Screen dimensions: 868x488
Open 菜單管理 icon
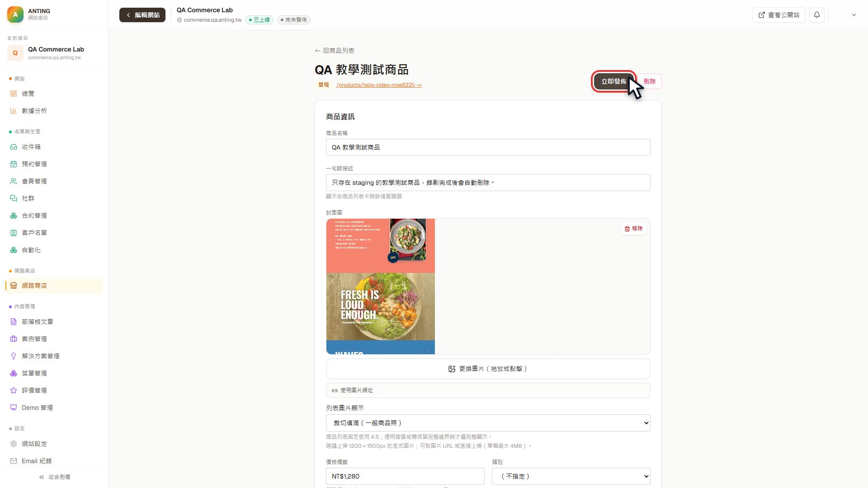point(14,373)
